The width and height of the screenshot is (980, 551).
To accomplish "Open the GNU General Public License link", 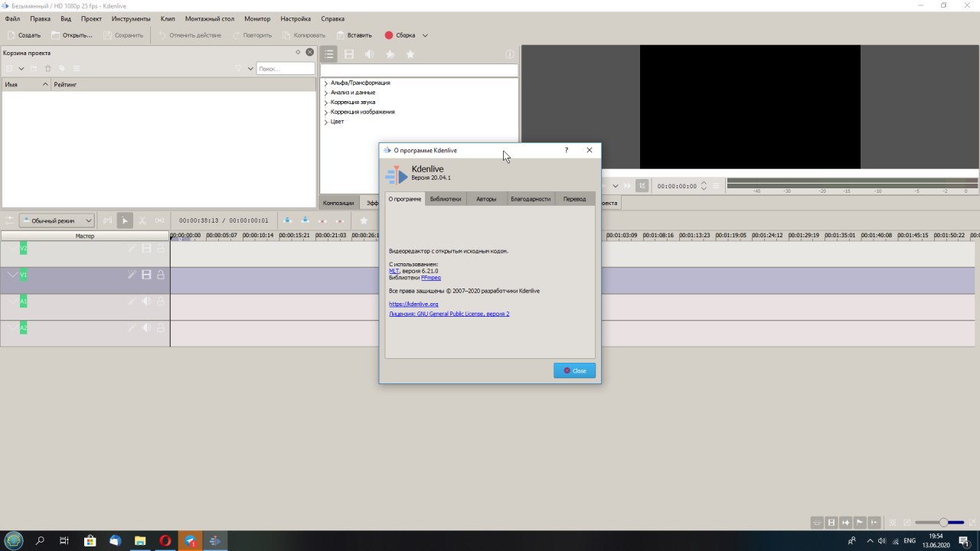I will 449,314.
